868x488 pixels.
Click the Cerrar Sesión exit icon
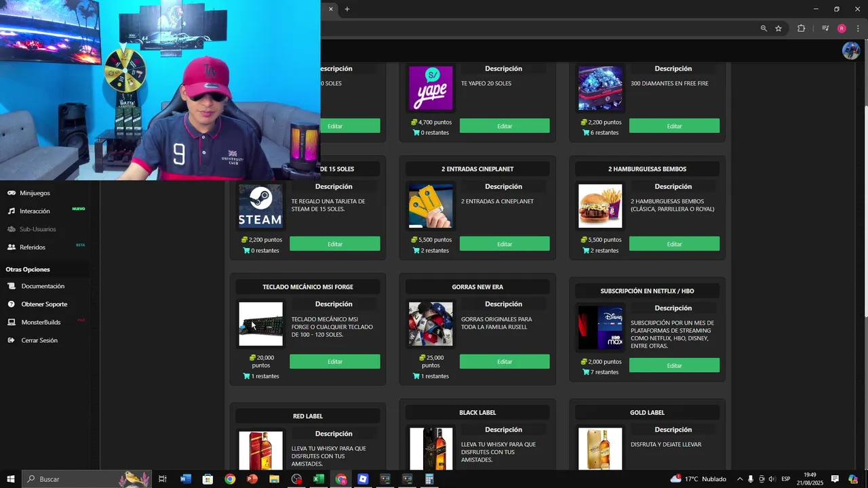coord(12,340)
